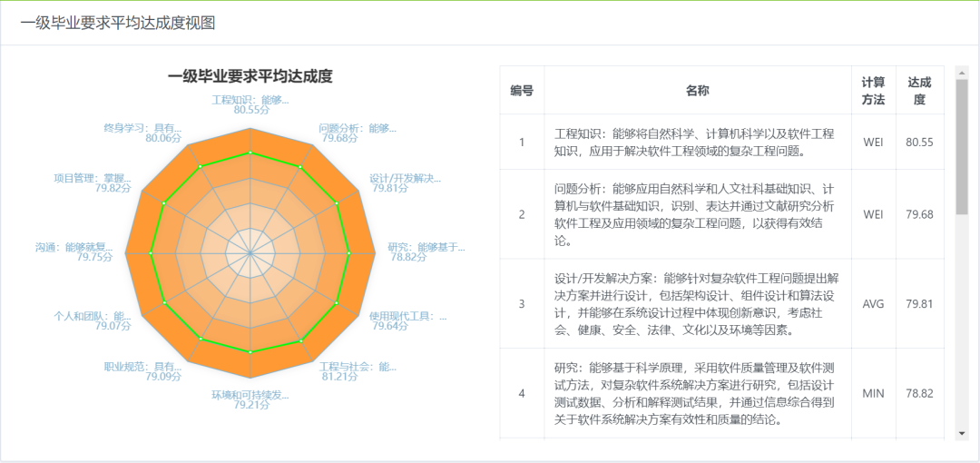
Task: Click the 工程与社会 81.21分 axis label
Action: [358, 371]
